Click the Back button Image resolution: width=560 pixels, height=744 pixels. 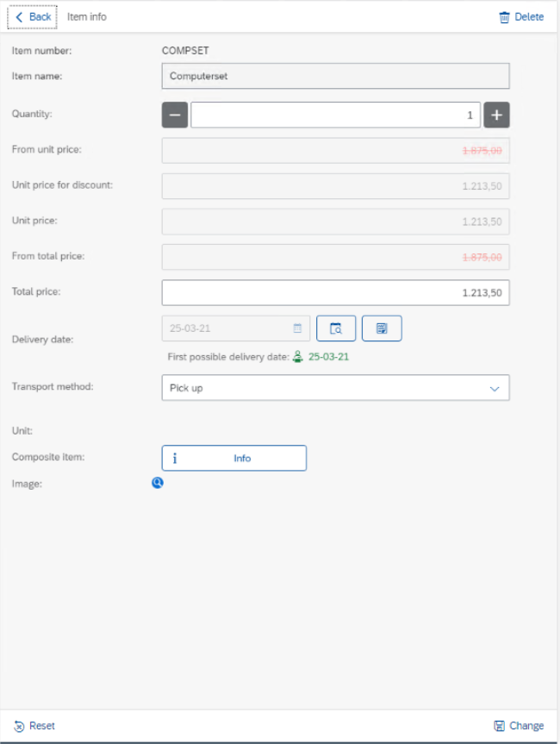33,17
